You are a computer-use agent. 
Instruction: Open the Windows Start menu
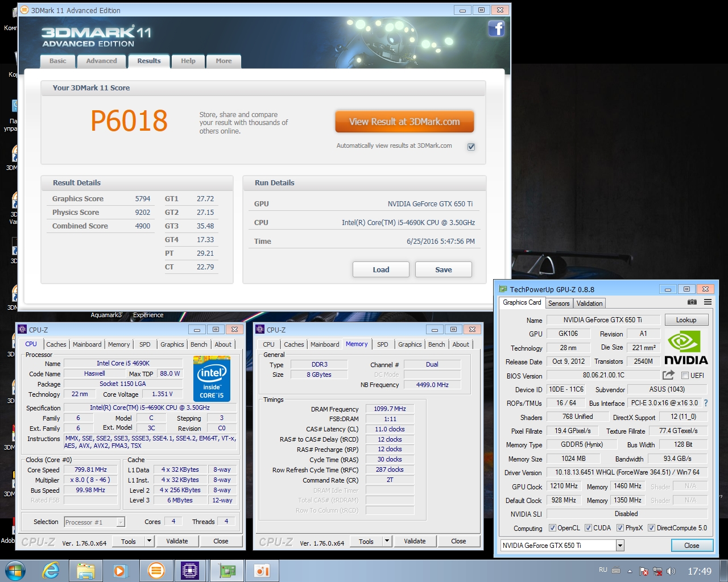15,571
